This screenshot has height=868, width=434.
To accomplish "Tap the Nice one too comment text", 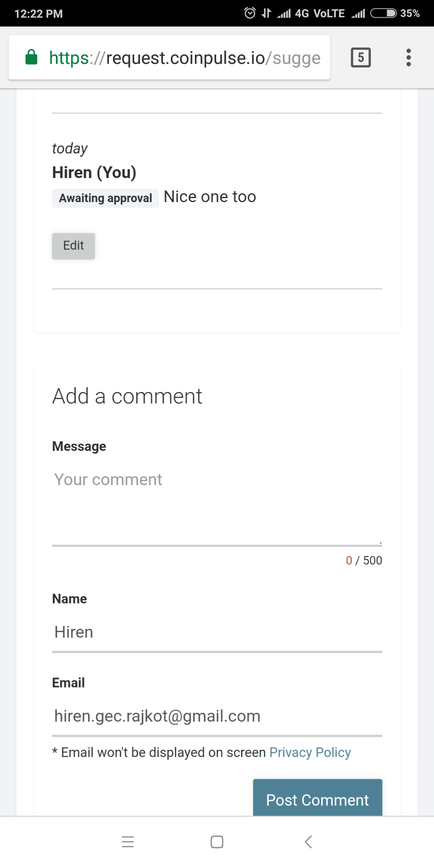I will 210,197.
